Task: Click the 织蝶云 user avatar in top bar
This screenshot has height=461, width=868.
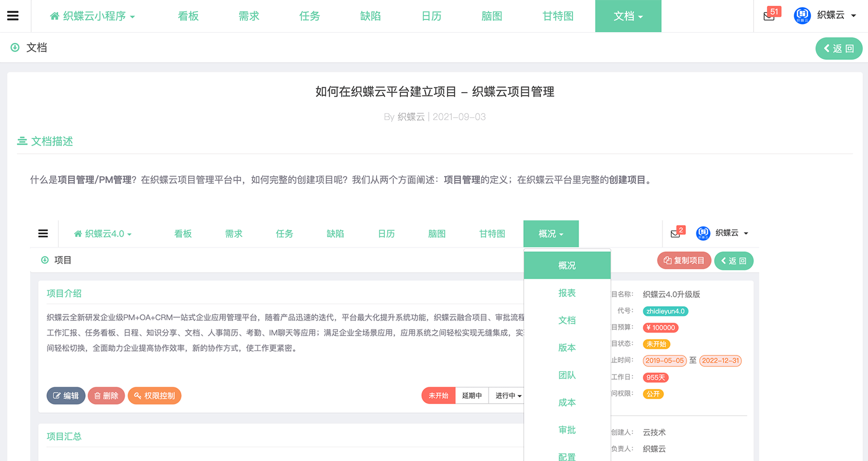Action: [802, 15]
